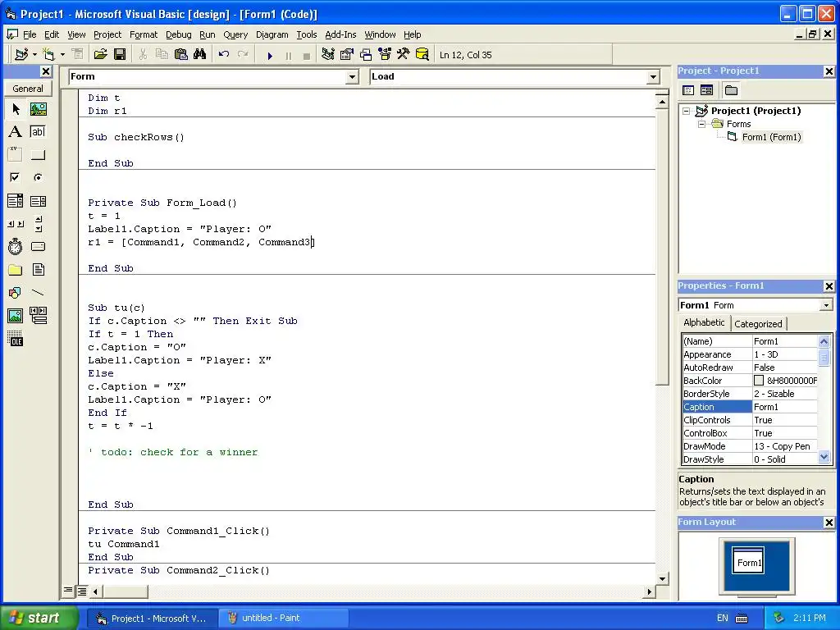
Task: Open the Tools menu
Action: pos(307,34)
